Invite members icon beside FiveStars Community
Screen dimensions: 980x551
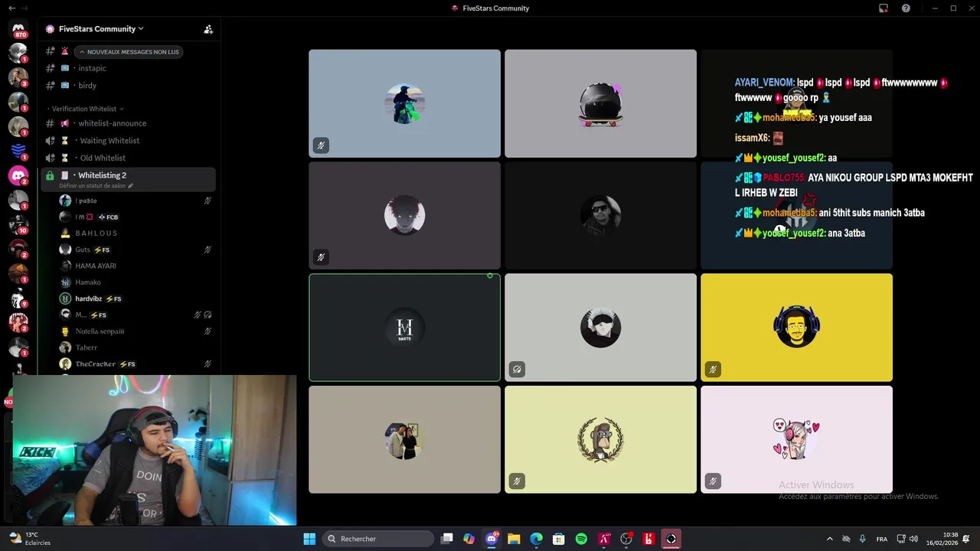tap(208, 29)
